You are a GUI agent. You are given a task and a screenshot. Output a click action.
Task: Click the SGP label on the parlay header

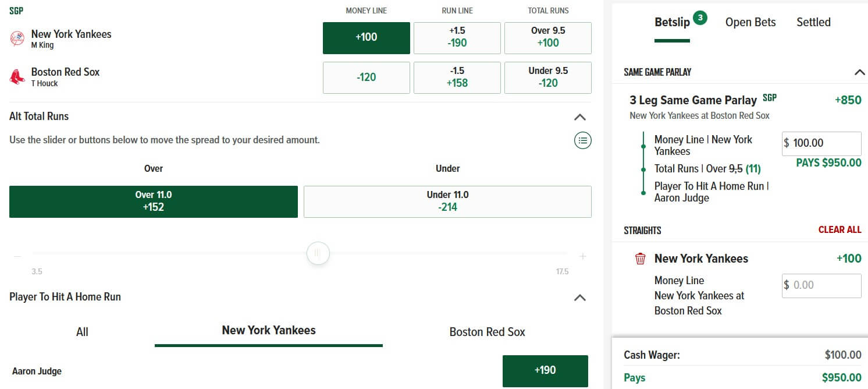770,98
